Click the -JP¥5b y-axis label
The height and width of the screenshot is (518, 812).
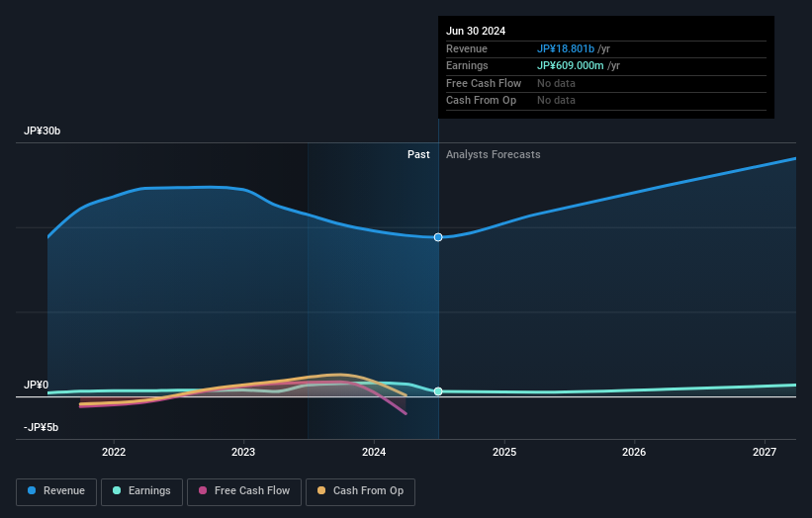pos(41,427)
